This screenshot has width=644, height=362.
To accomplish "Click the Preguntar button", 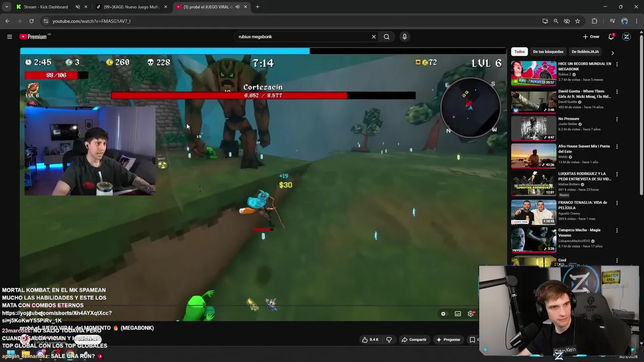I will (x=448, y=340).
